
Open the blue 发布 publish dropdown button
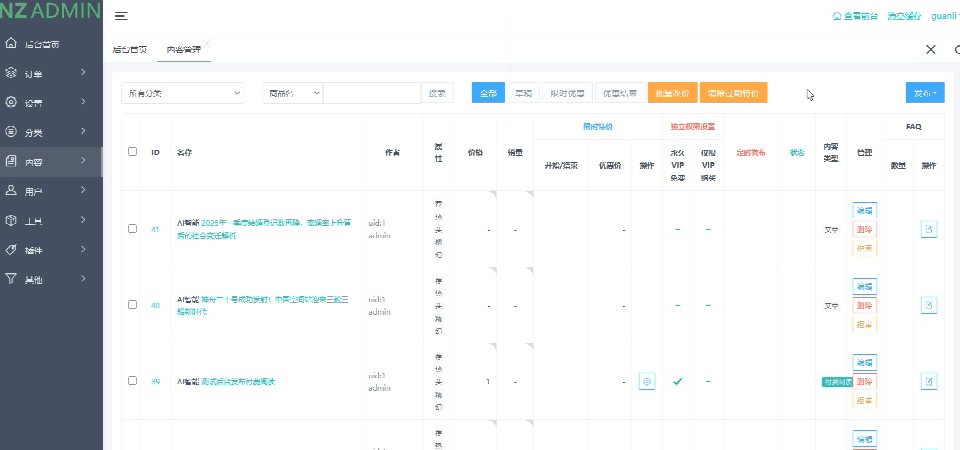[x=925, y=93]
